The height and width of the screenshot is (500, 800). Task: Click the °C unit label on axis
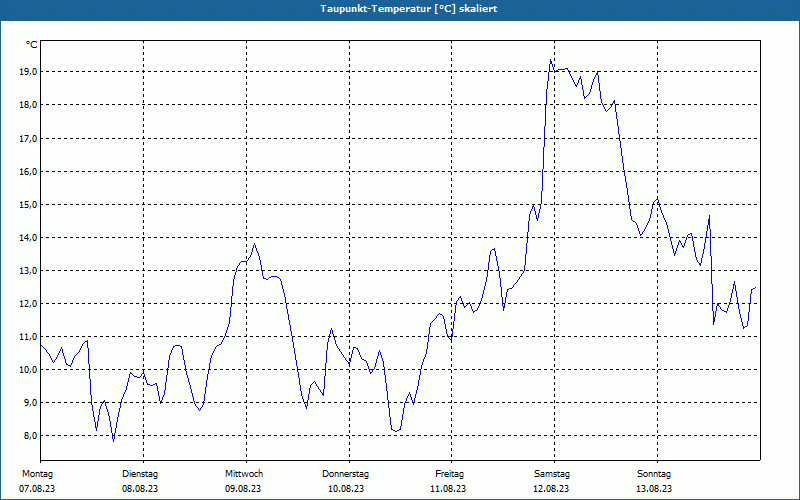[x=32, y=45]
